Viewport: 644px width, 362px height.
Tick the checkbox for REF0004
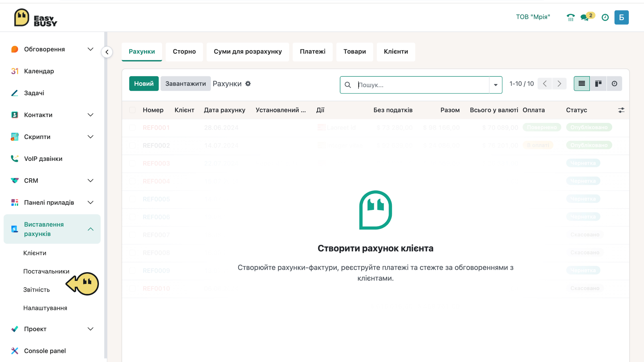(132, 181)
